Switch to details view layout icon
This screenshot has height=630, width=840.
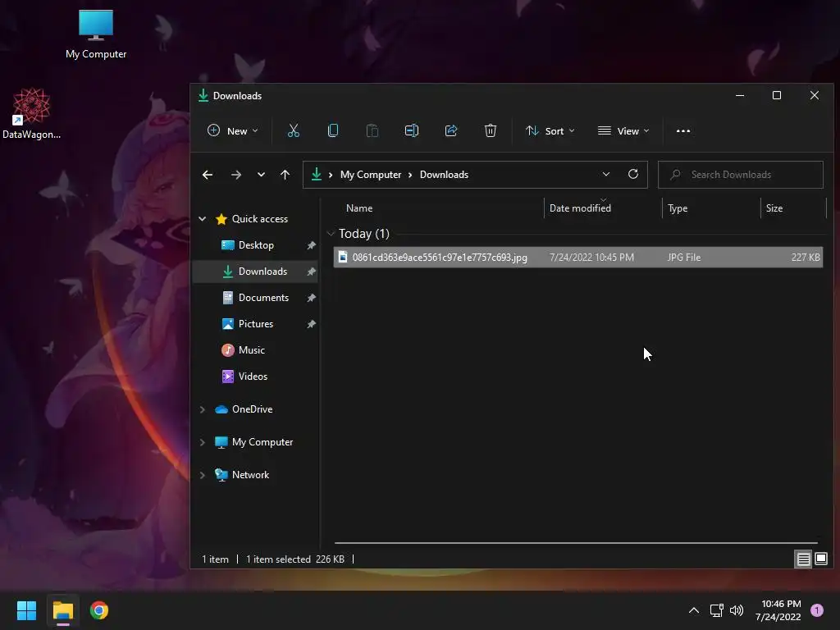(x=803, y=559)
